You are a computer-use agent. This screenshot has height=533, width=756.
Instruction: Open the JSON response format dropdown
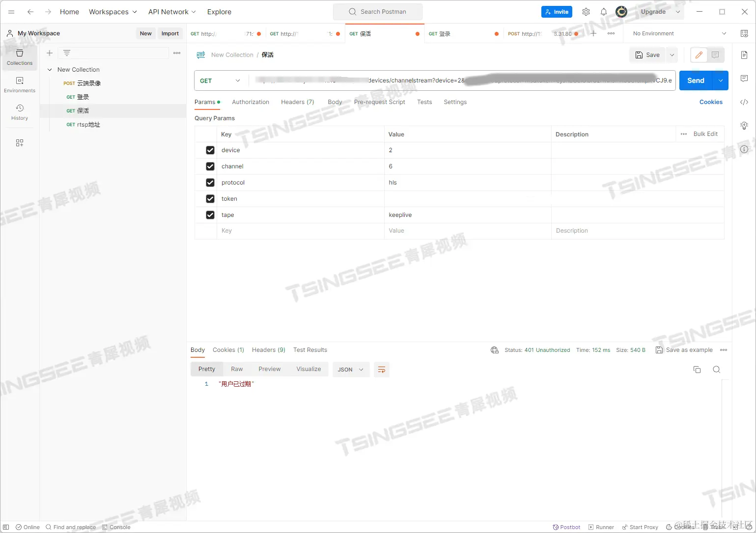click(x=350, y=370)
